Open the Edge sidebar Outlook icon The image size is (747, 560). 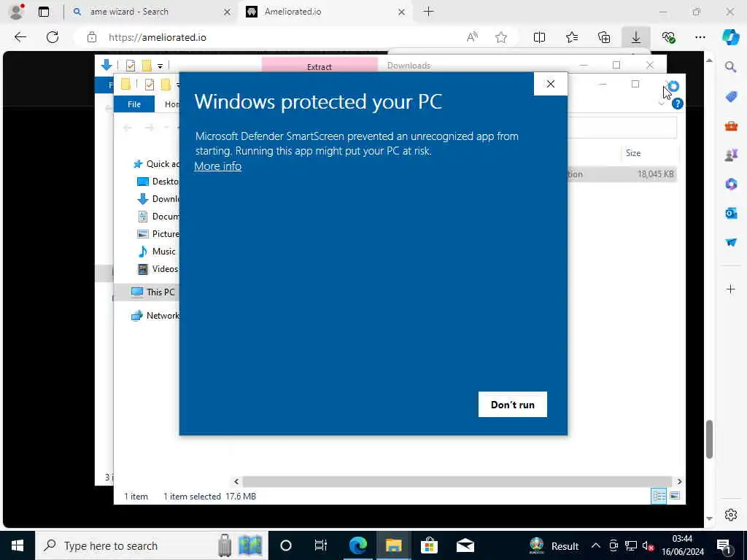731,213
